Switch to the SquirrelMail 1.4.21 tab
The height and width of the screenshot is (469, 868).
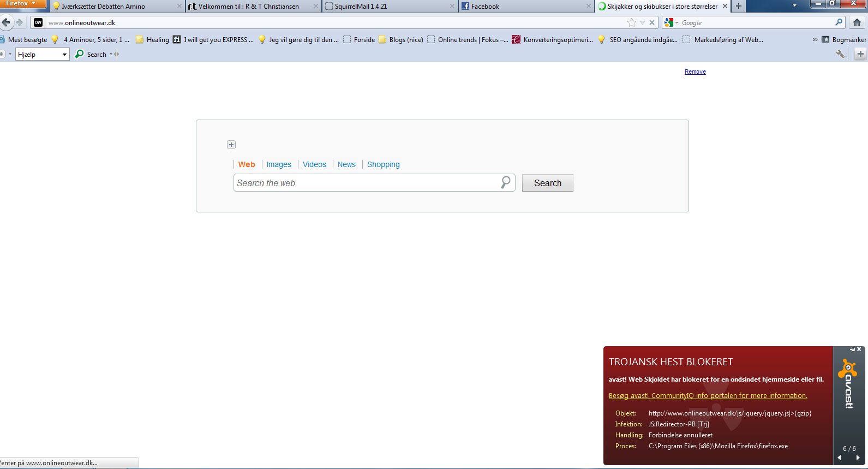coord(390,7)
